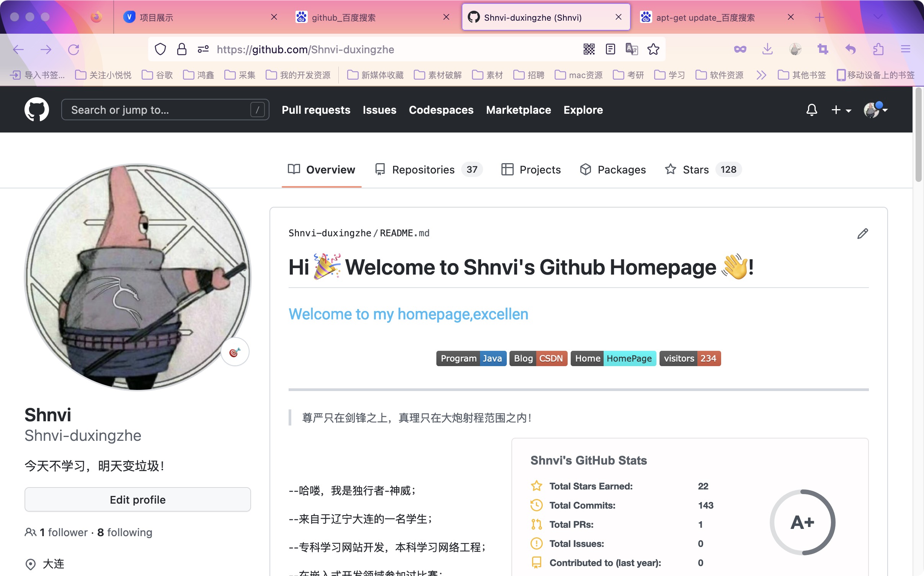Edit README with the pencil icon
Viewport: 924px width, 576px height.
pyautogui.click(x=862, y=234)
